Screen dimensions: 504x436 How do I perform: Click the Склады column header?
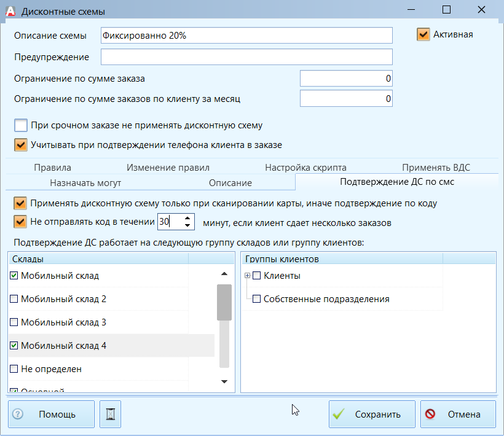coord(98,259)
